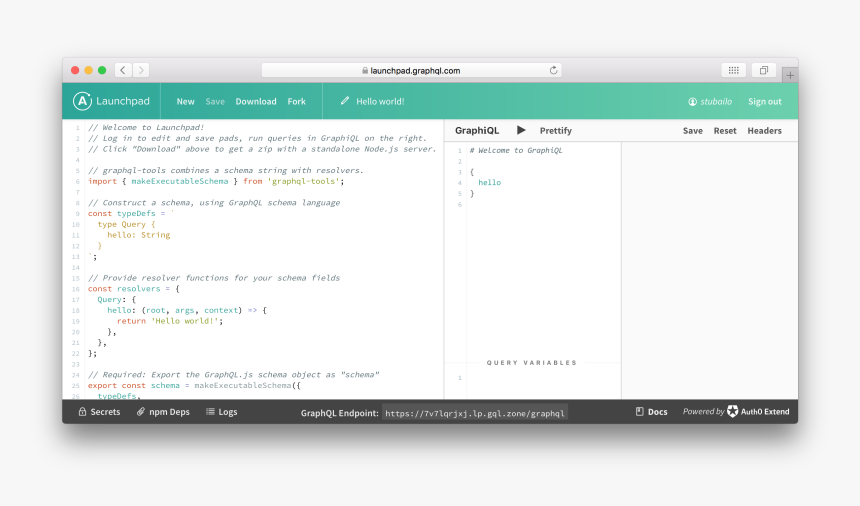Open Secrets via the lock icon
The image size is (860, 506).
(83, 412)
